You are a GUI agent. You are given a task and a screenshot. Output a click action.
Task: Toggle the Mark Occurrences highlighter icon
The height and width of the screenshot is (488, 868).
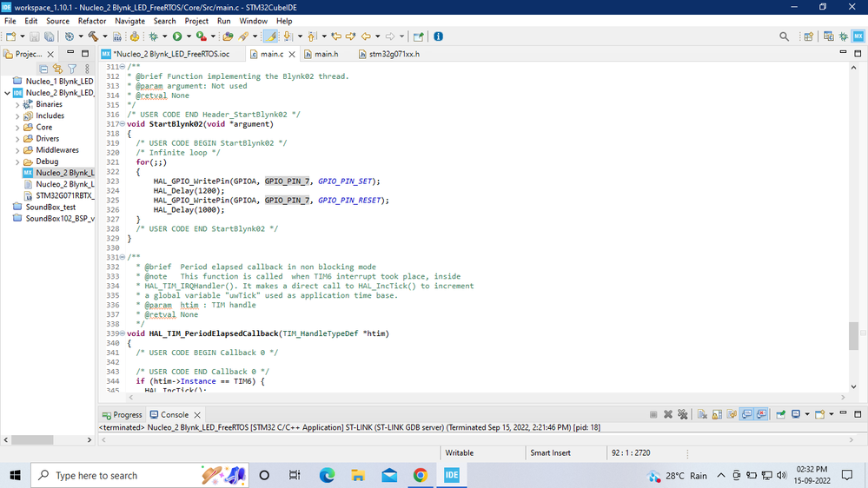click(270, 36)
